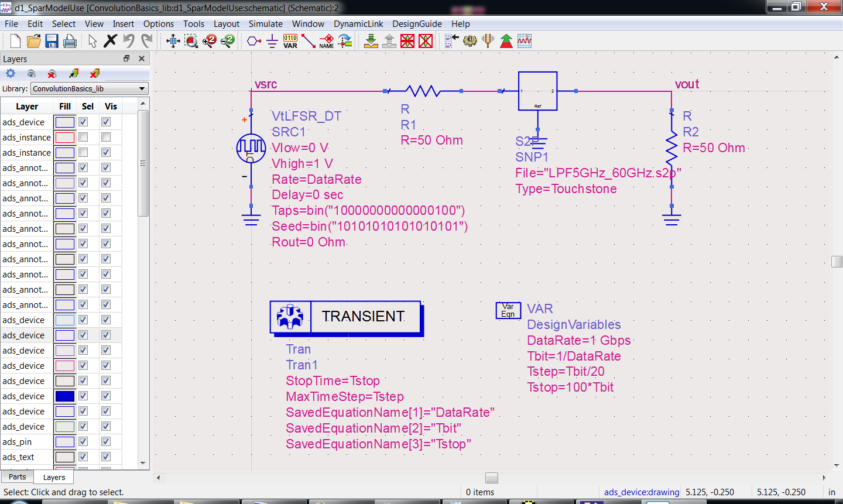The width and height of the screenshot is (843, 504).
Task: Open the Layout menu
Action: pyautogui.click(x=226, y=24)
